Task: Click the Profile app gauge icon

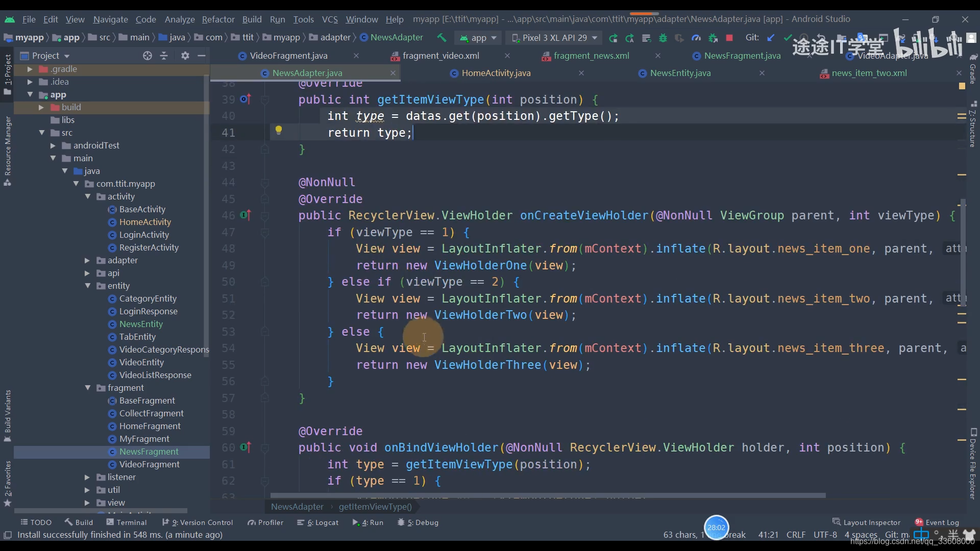Action: tap(696, 38)
